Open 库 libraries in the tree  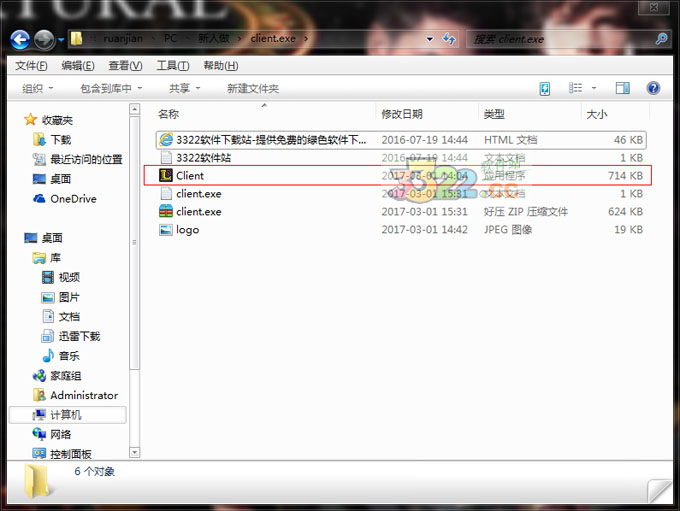click(46, 258)
